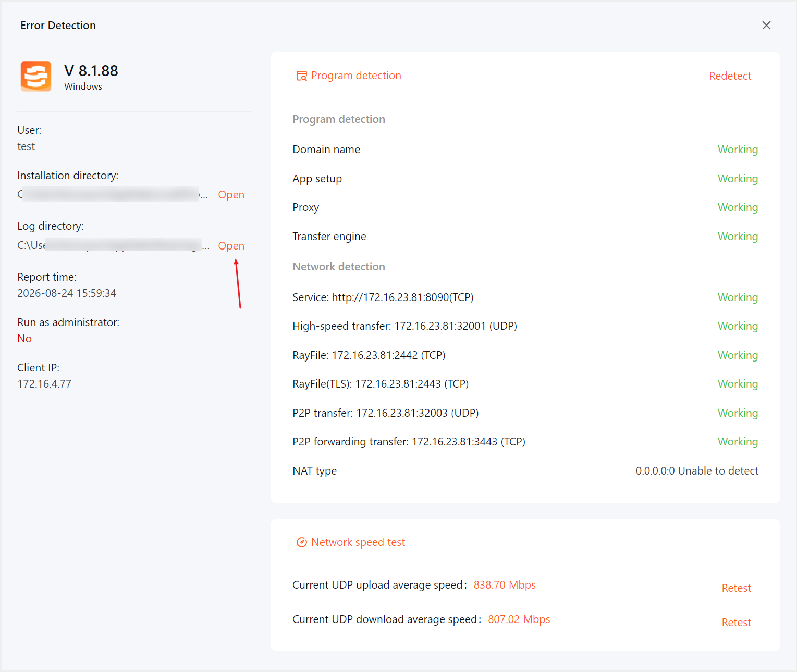Retest the UDP download average speed
This screenshot has height=672, width=797.
click(x=736, y=623)
